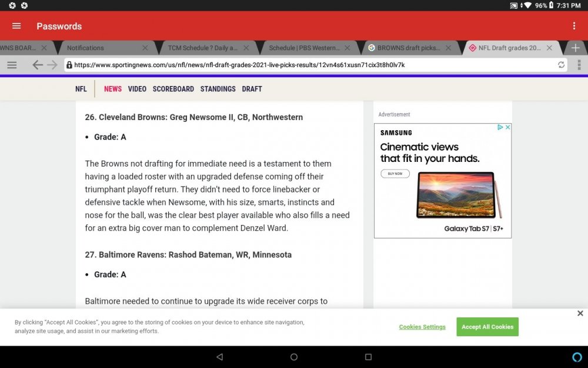Close the Schedule PBS Western tab
The image size is (588, 368).
pyautogui.click(x=348, y=48)
